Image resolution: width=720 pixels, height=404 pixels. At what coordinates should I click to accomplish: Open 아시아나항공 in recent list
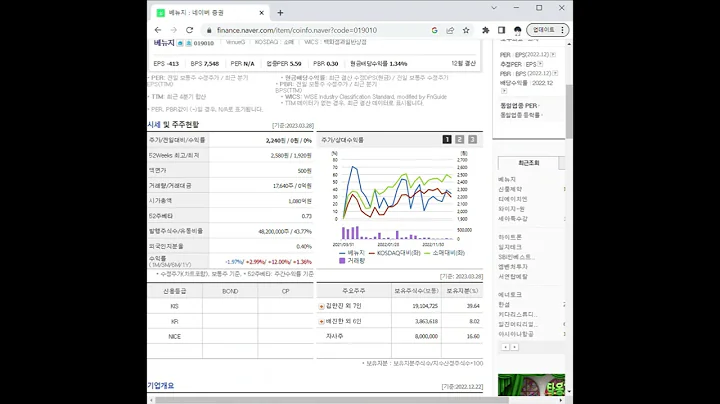(x=516, y=334)
